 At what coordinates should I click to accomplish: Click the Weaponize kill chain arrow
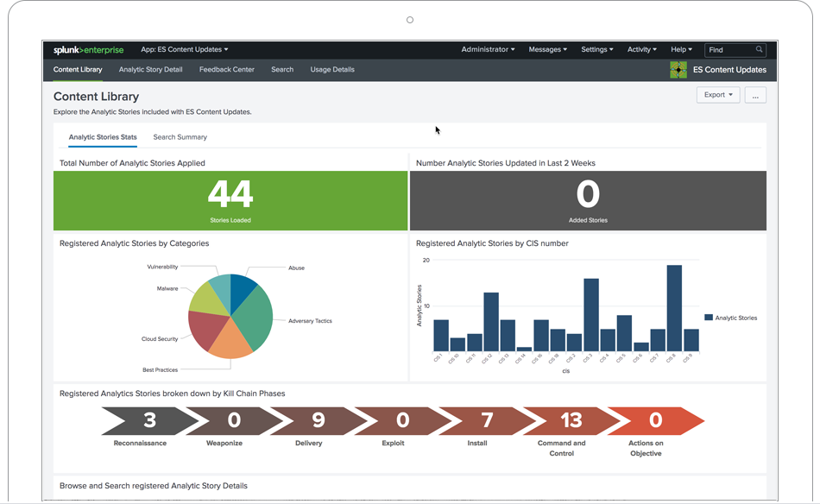coord(234,421)
